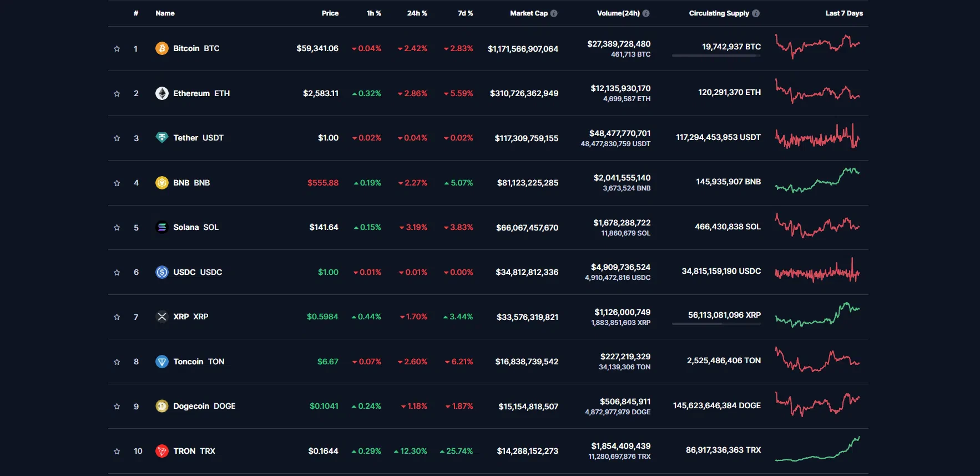
Task: Click Tether volume $48,477,770,701
Action: pyautogui.click(x=620, y=133)
